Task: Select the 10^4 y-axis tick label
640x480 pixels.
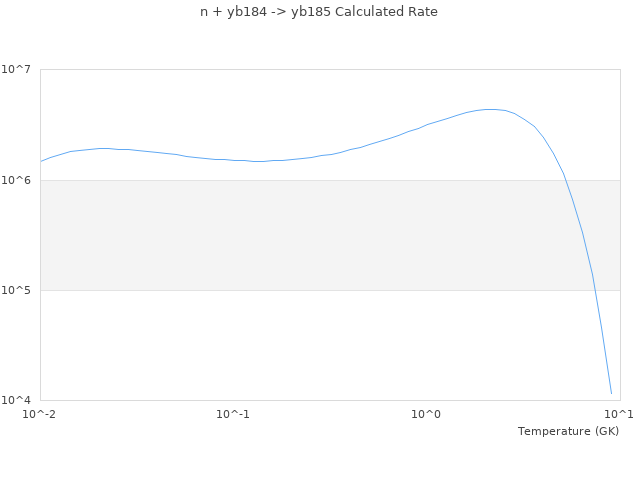Action: click(x=20, y=400)
